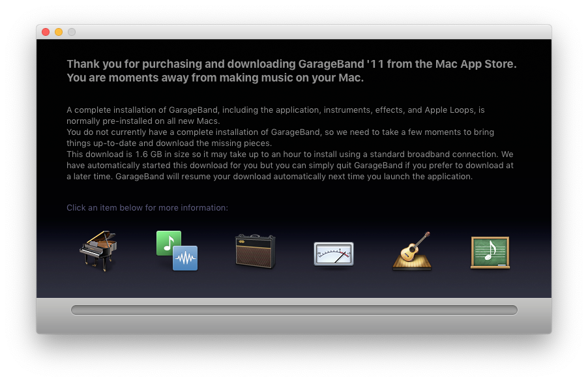Image resolution: width=588 pixels, height=382 pixels.
Task: Click the line 'You are moments away from making music on your Mac.'
Action: pyautogui.click(x=215, y=78)
